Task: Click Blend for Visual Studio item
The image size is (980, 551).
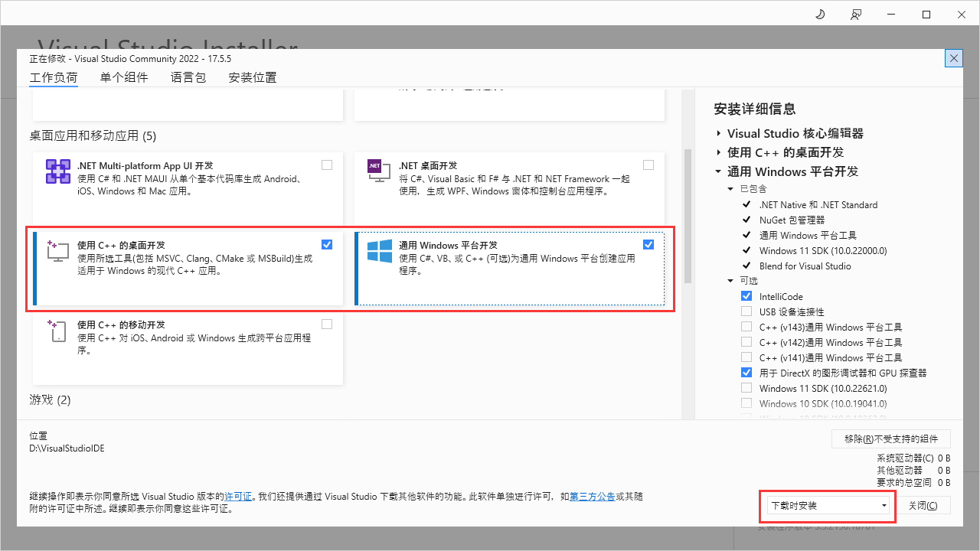Action: click(805, 266)
